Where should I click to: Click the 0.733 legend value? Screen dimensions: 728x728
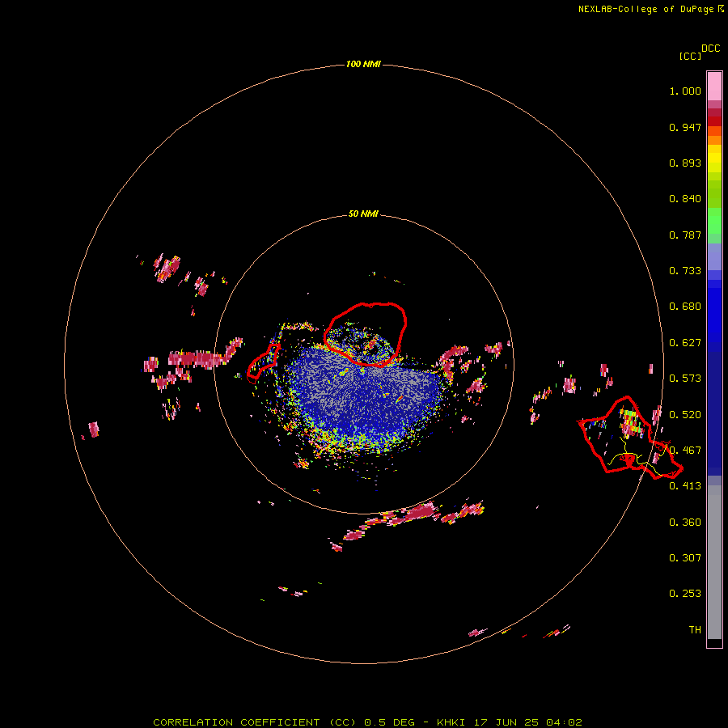pyautogui.click(x=685, y=271)
